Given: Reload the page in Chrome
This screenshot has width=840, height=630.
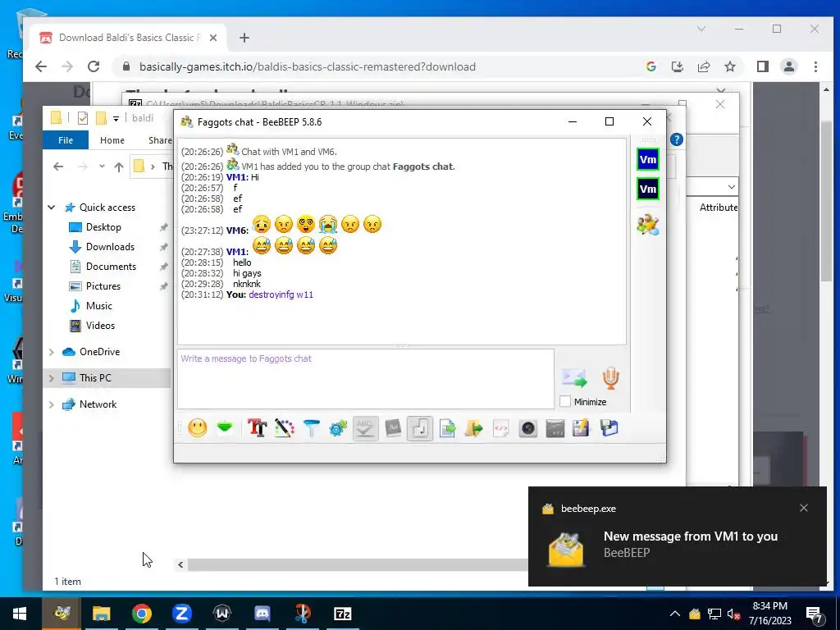Looking at the screenshot, I should point(94,66).
